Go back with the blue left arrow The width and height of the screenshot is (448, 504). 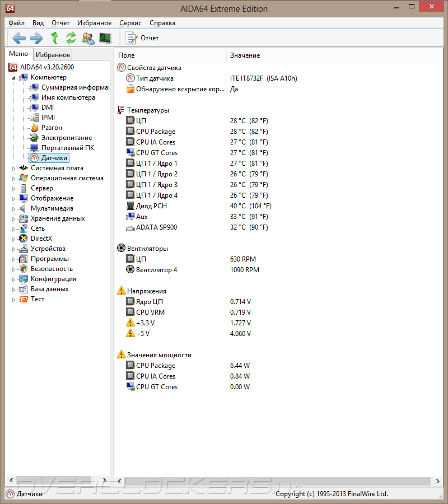pyautogui.click(x=19, y=38)
